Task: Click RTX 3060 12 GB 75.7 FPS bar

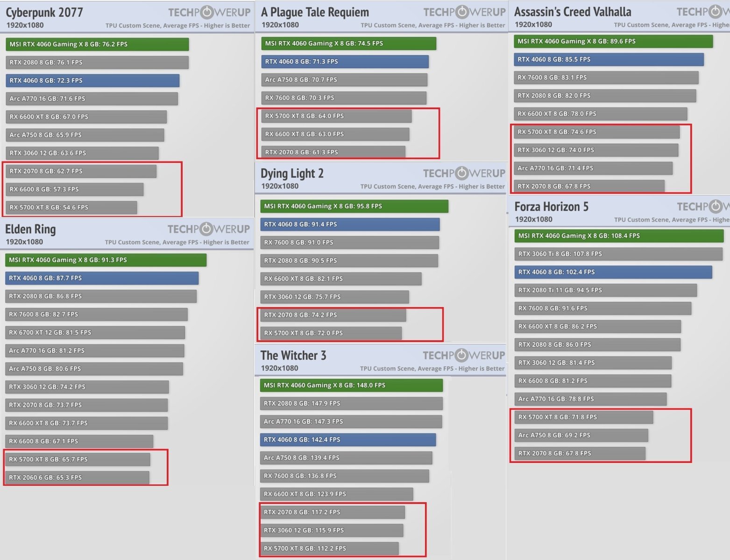Action: point(335,297)
